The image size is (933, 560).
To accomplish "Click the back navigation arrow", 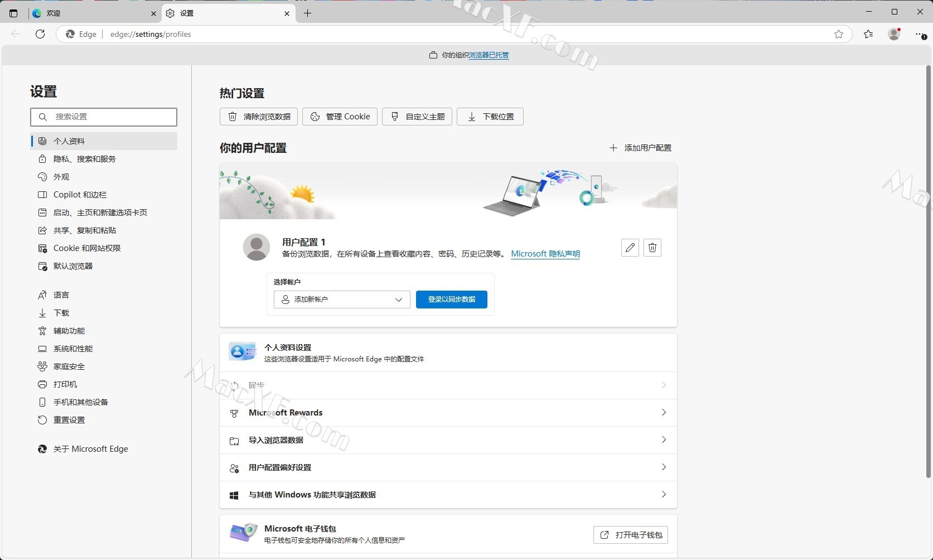I will (16, 34).
